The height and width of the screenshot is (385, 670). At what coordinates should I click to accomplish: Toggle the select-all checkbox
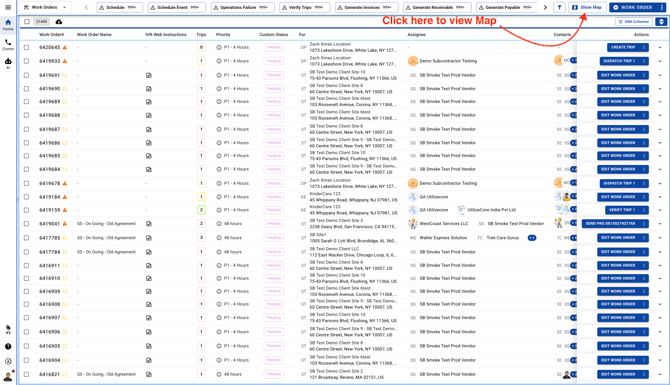(27, 22)
